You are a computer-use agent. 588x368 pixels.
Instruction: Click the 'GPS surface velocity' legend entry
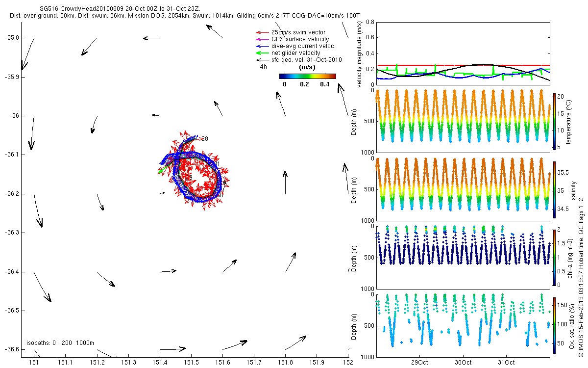(300, 39)
